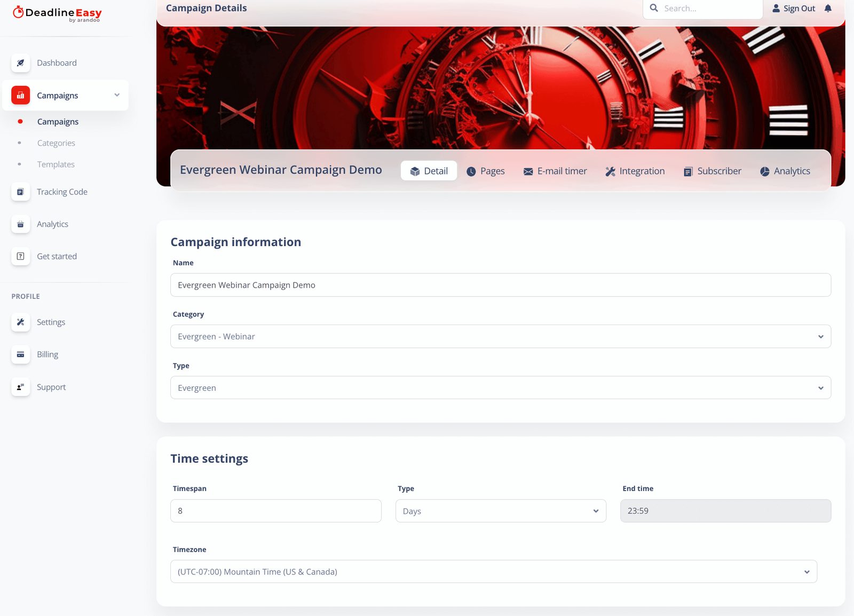Click the Billing card icon
The height and width of the screenshot is (616, 854).
20,354
